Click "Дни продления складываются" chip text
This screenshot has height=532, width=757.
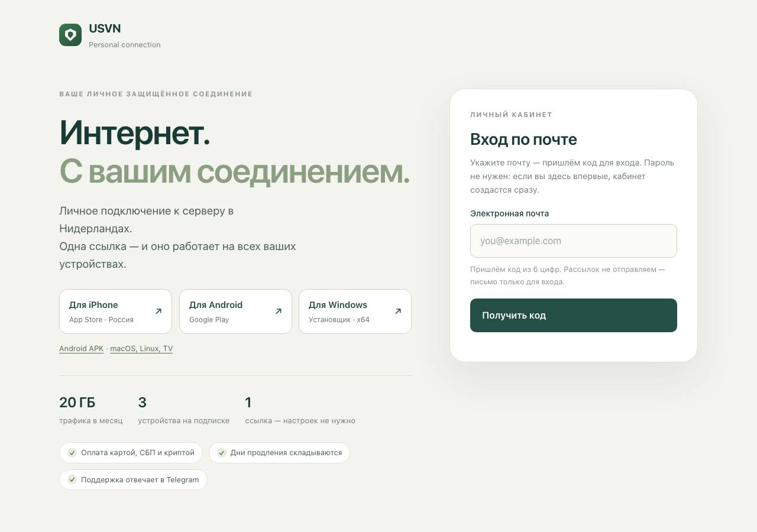[286, 453]
